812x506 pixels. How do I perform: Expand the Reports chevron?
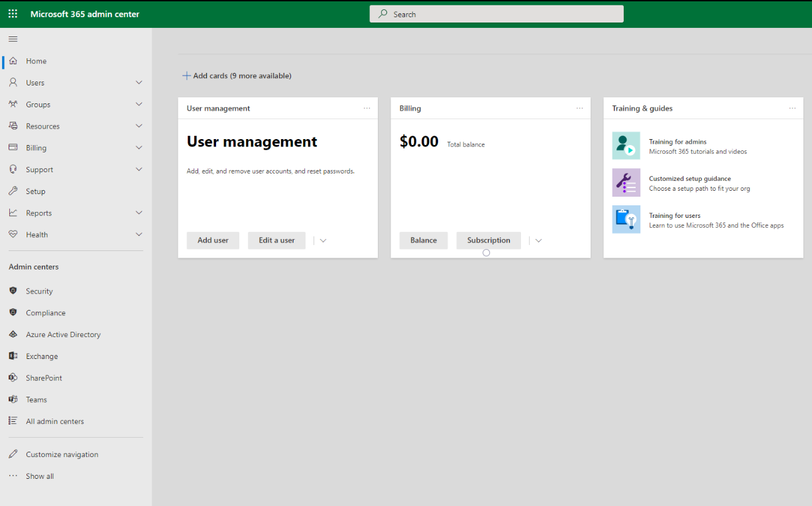[x=139, y=213]
